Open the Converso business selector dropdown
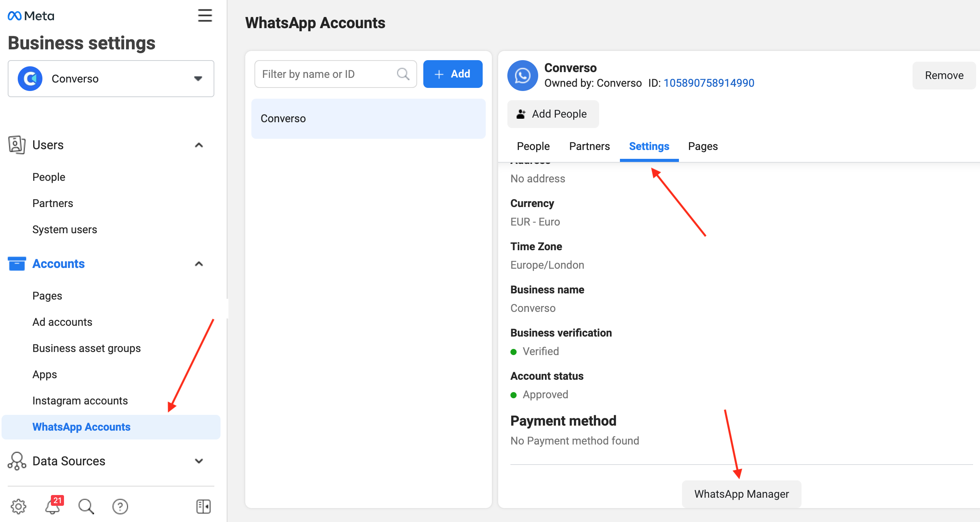 coord(111,79)
